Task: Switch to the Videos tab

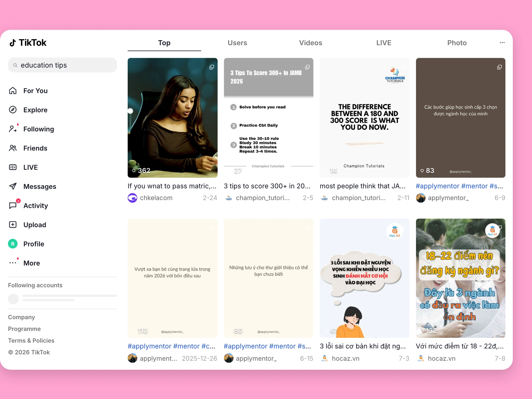Action: 311,43
